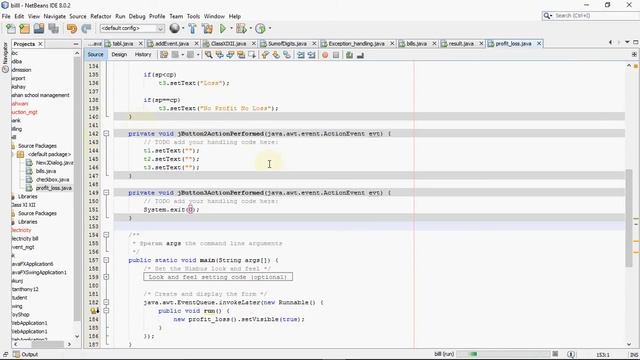This screenshot has width=640, height=360.
Task: Click the Clean and Build icon
Action: (x=207, y=29)
